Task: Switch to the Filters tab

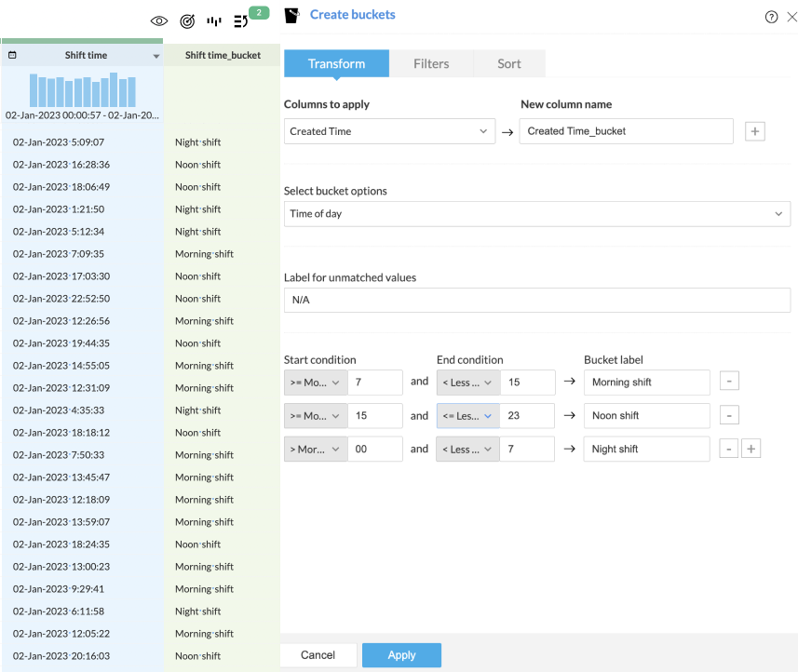Action: click(x=431, y=64)
